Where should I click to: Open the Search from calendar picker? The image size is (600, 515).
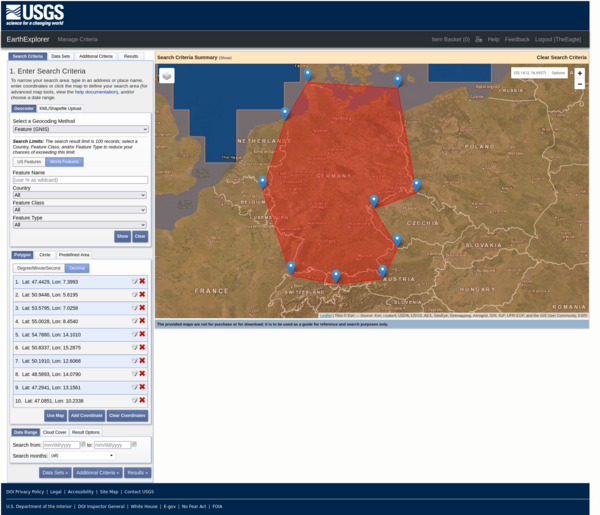pyautogui.click(x=84, y=444)
